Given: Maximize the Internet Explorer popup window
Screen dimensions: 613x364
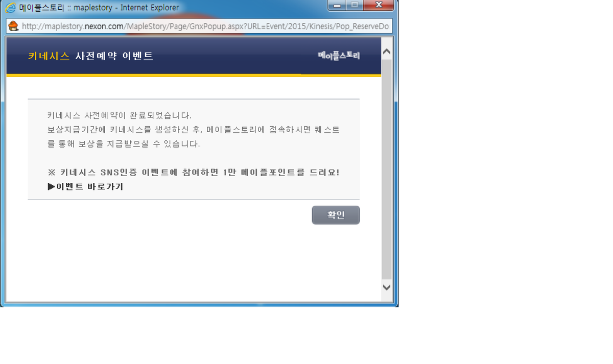Looking at the screenshot, I should tap(354, 5).
